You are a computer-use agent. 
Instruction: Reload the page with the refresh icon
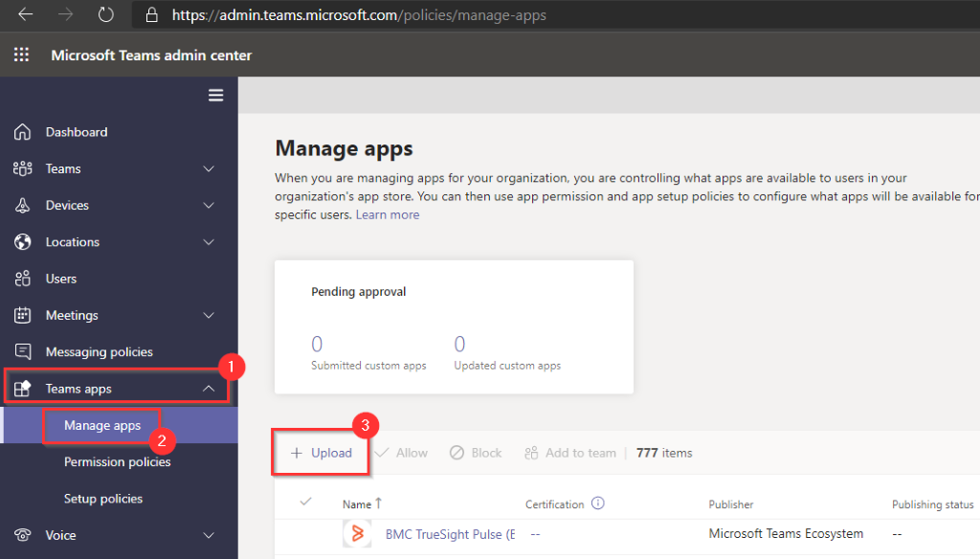(x=105, y=14)
